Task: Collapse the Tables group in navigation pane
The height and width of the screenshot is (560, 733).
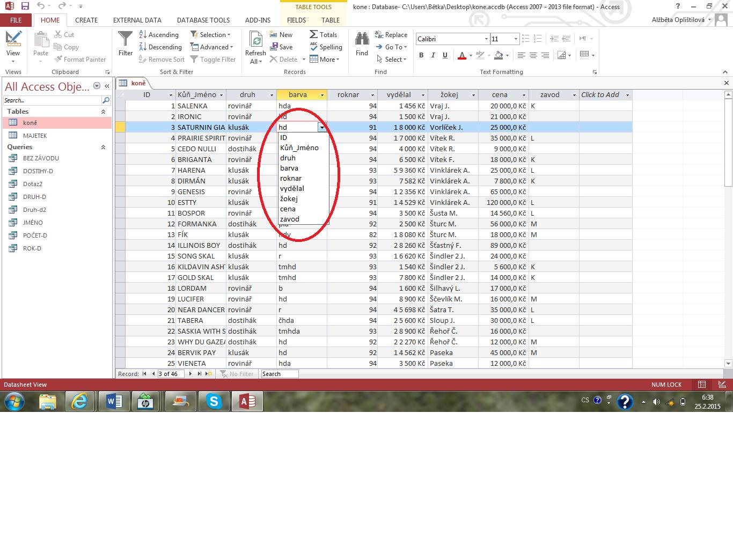Action: tap(103, 112)
